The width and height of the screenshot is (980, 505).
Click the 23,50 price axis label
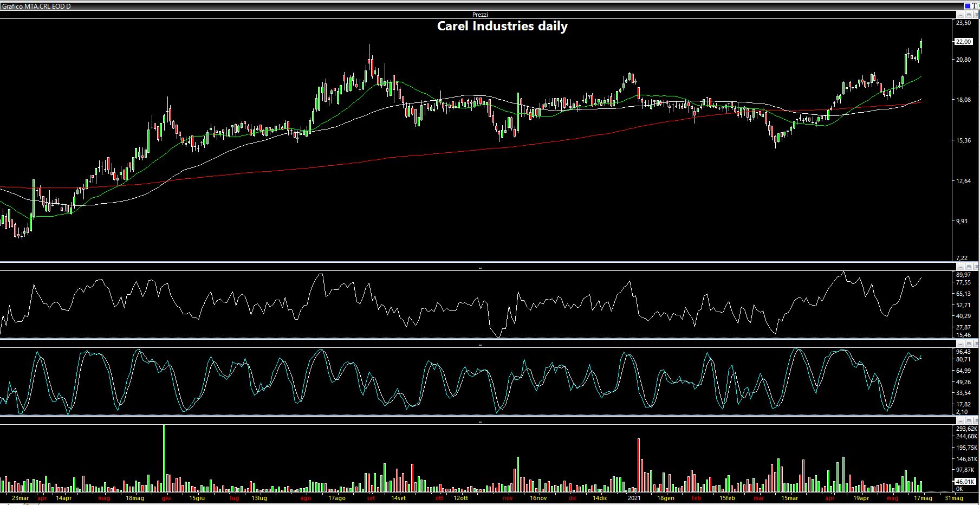pyautogui.click(x=964, y=23)
